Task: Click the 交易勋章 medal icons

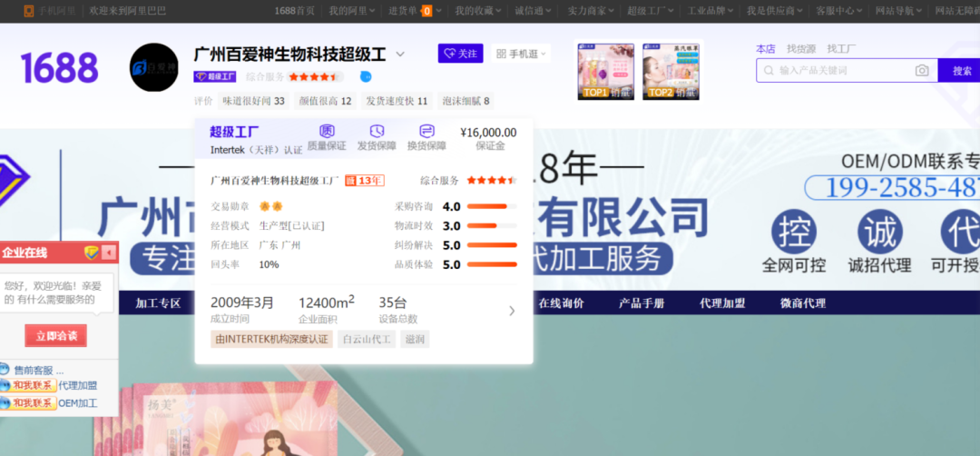Action: coord(272,206)
